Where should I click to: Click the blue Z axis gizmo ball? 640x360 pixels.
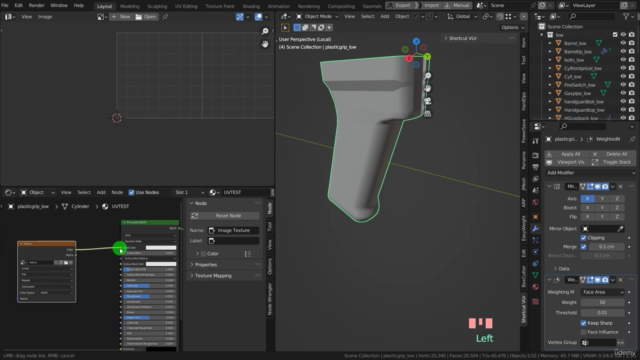(416, 41)
